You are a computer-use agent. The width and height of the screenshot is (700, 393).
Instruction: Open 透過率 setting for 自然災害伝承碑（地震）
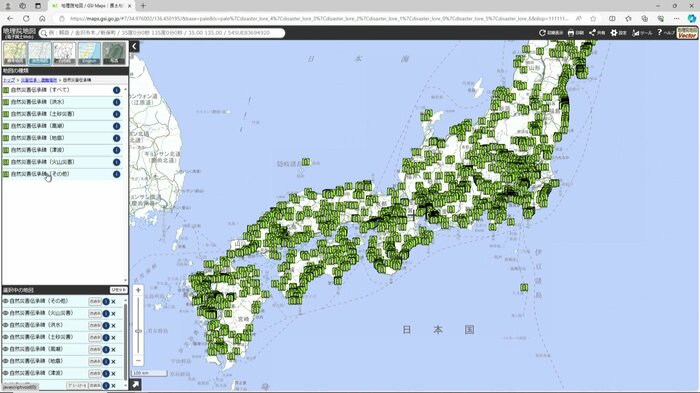click(95, 361)
